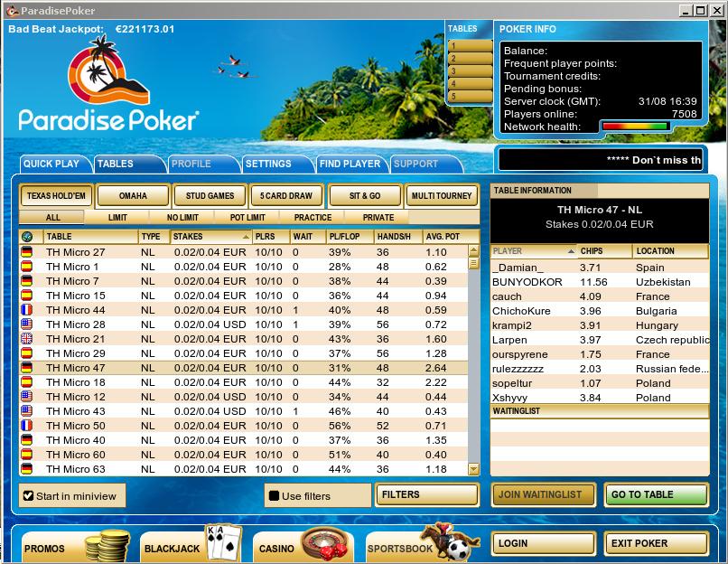Sort by the WAIT column header
The image size is (728, 564).
click(x=308, y=237)
